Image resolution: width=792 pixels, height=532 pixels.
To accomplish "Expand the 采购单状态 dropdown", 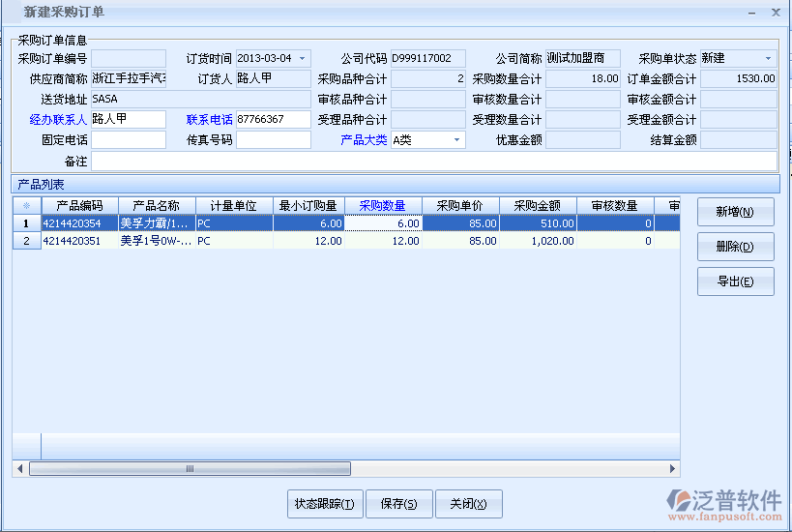I will point(768,59).
